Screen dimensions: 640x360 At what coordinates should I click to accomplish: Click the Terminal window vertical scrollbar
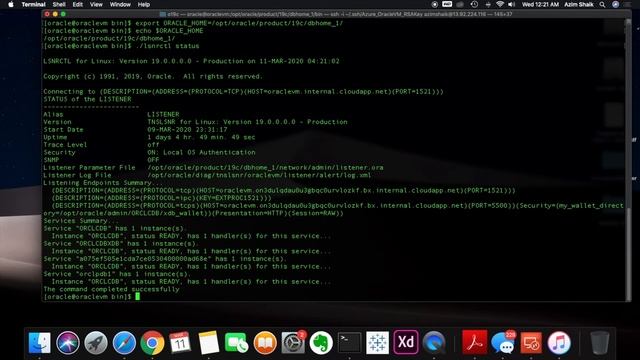coord(628,159)
